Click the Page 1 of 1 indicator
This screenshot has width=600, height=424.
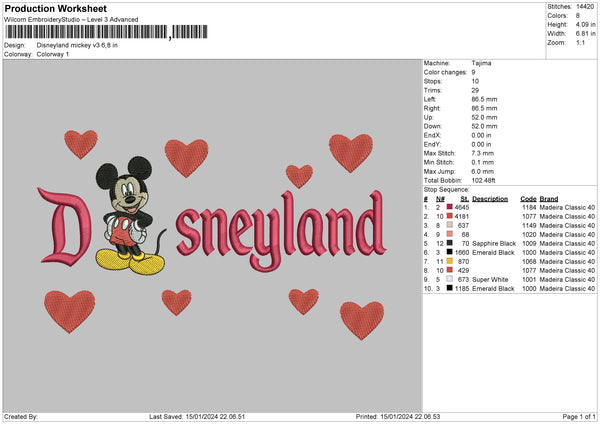(x=579, y=416)
